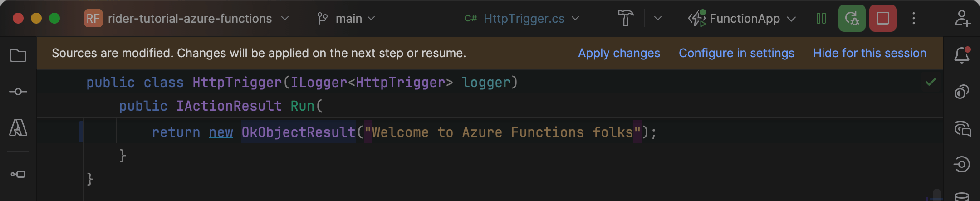
Task: Stop the FunctionApp debug session
Action: click(x=882, y=19)
